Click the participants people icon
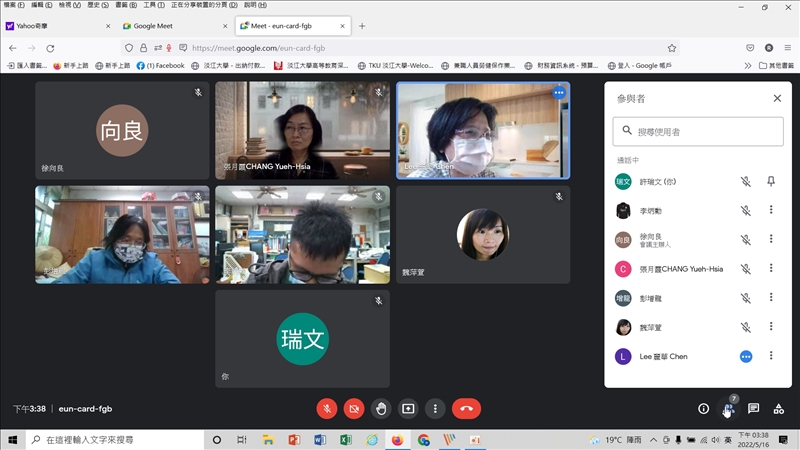 tap(728, 408)
